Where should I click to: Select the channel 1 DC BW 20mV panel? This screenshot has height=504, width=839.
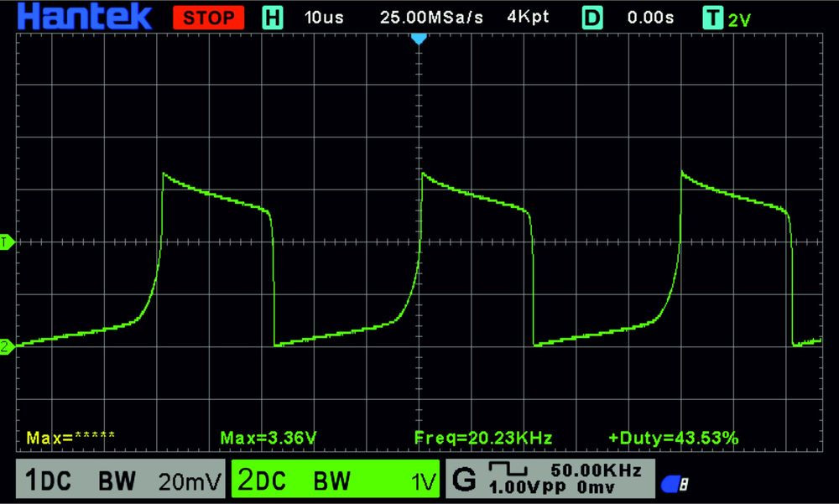point(121,479)
